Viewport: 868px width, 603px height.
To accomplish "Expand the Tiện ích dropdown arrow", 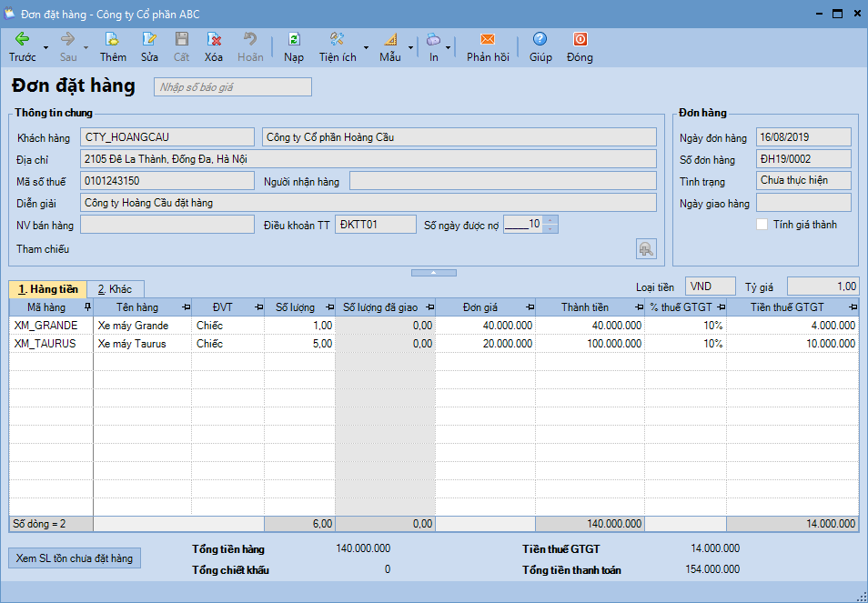I will (366, 47).
